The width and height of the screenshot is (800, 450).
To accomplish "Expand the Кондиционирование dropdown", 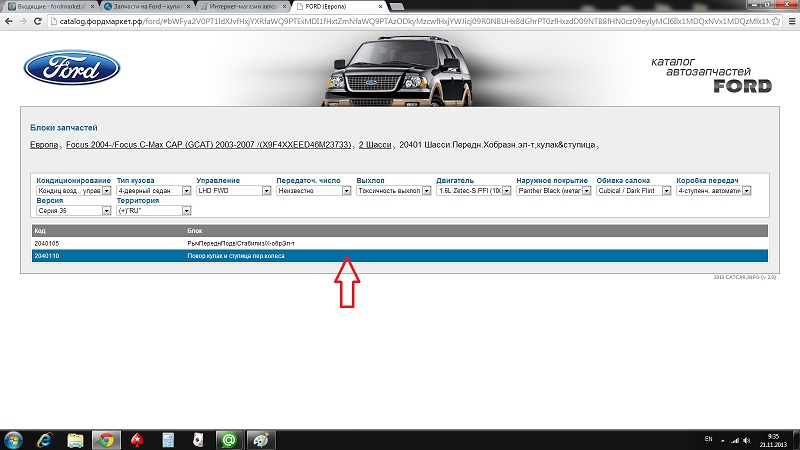I will click(74, 191).
